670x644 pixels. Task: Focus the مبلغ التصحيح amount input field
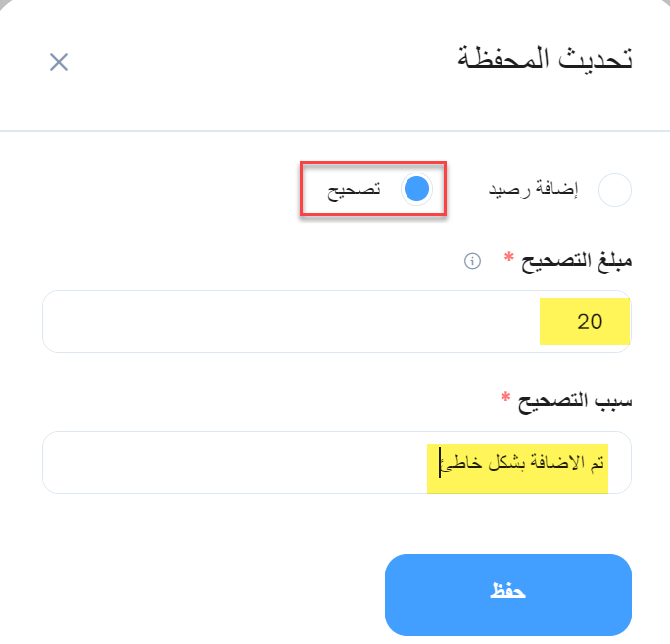[x=337, y=322]
